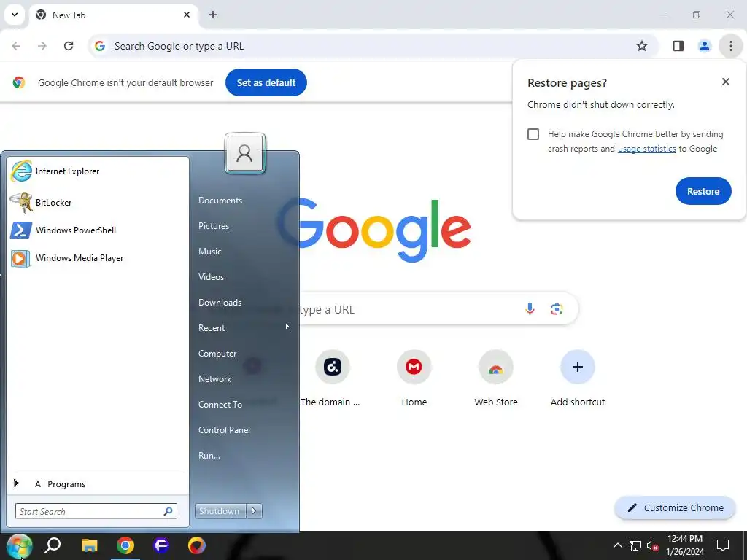Select Connect To in Start menu
This screenshot has width=747, height=560.
pyautogui.click(x=220, y=405)
